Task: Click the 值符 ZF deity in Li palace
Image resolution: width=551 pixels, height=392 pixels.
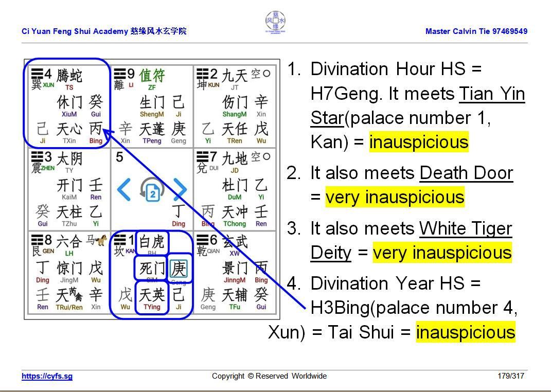Action: click(152, 78)
